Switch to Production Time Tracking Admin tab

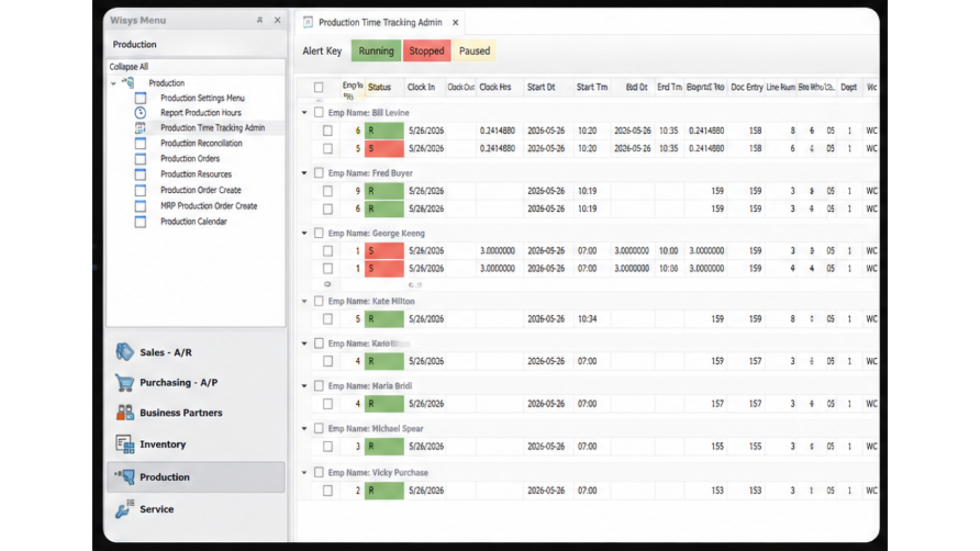380,22
